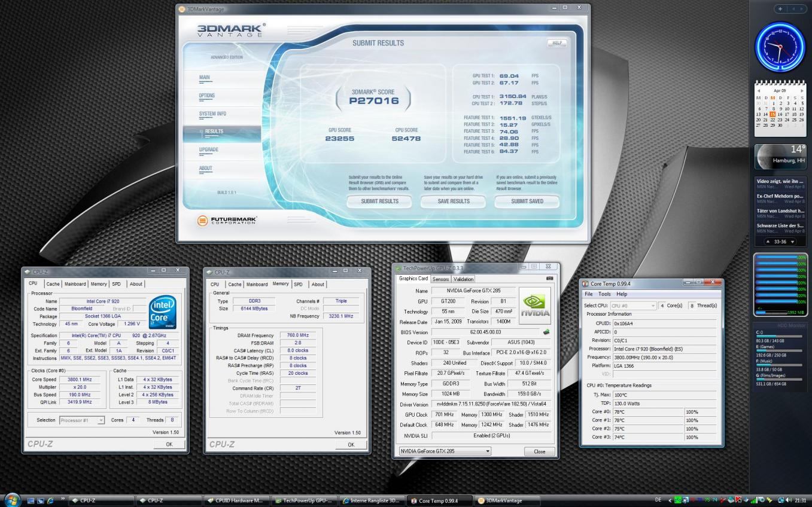The width and height of the screenshot is (812, 507).
Task: Open ABOUT in 3DMark Vantage sidebar
Action: click(206, 168)
